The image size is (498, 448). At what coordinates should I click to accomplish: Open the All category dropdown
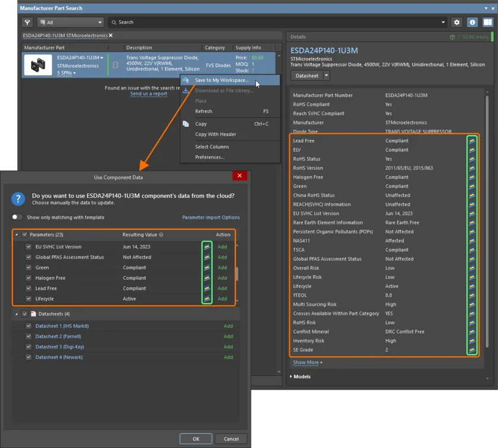[71, 23]
